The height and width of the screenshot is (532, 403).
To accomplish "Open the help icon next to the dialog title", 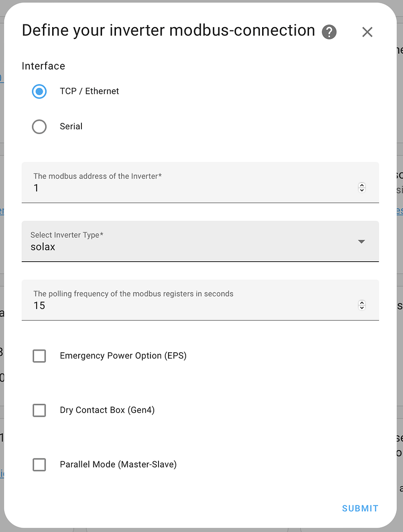I will coord(329,32).
